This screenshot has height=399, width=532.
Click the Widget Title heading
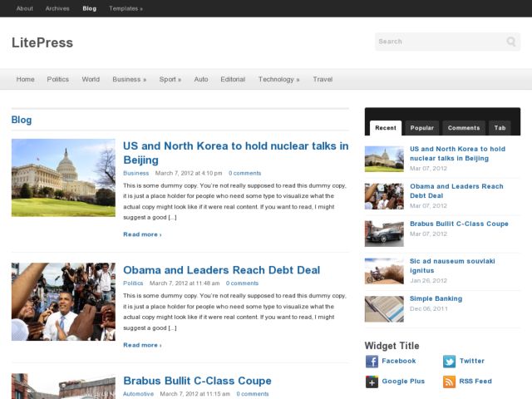point(392,346)
